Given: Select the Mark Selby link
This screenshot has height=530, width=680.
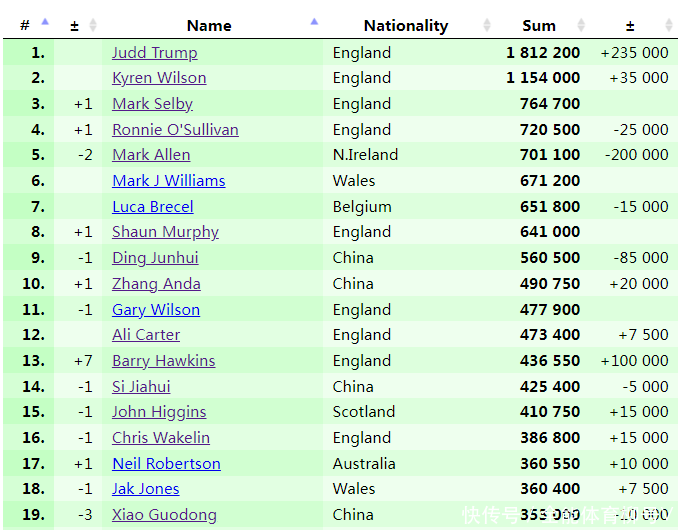Looking at the screenshot, I should click(x=152, y=103).
